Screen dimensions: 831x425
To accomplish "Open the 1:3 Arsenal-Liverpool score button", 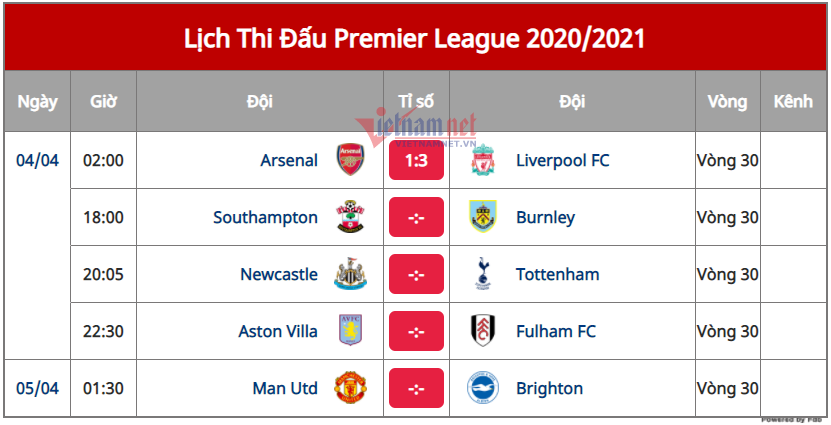I will 417,160.
